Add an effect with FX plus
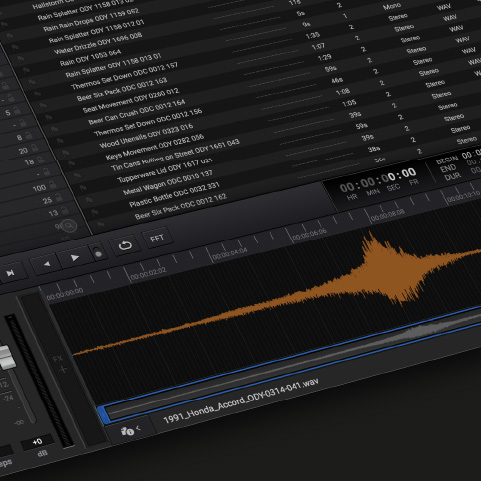The image size is (481, 481). click(63, 369)
